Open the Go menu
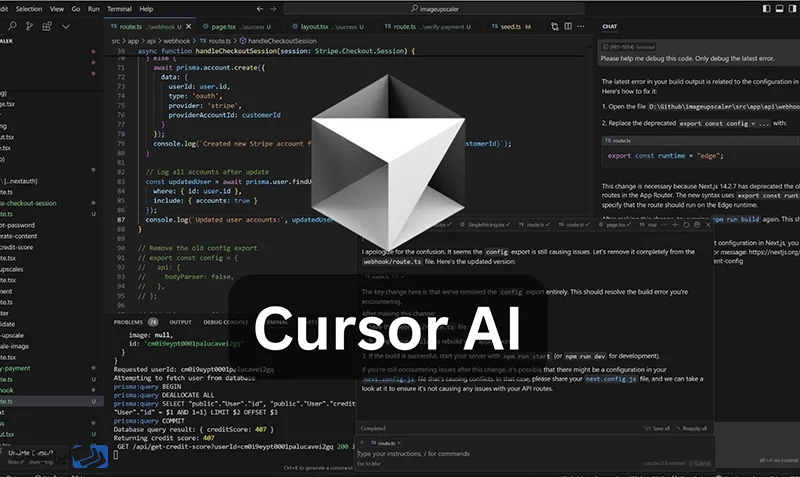Viewport: 800px width, 477px height. pyautogui.click(x=76, y=9)
